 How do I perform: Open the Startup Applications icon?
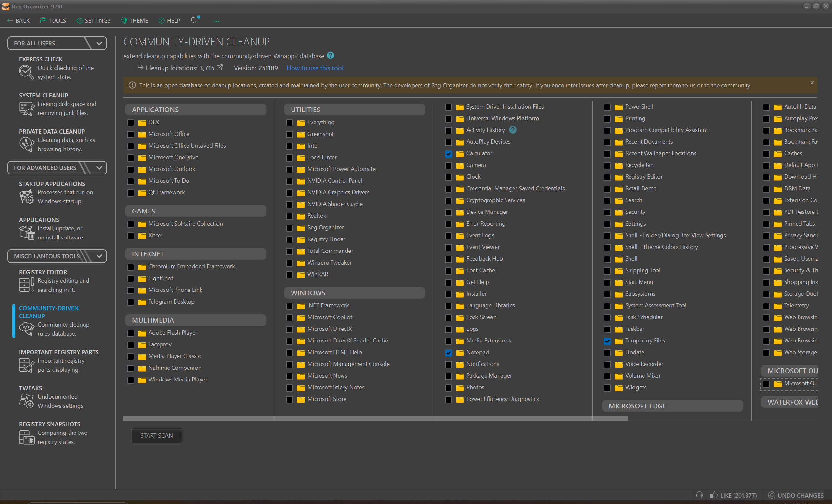click(x=26, y=197)
